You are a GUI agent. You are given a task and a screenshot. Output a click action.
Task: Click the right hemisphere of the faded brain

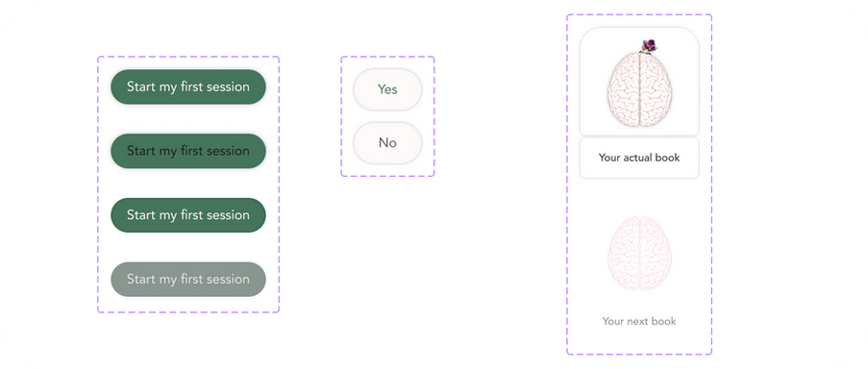tap(656, 253)
